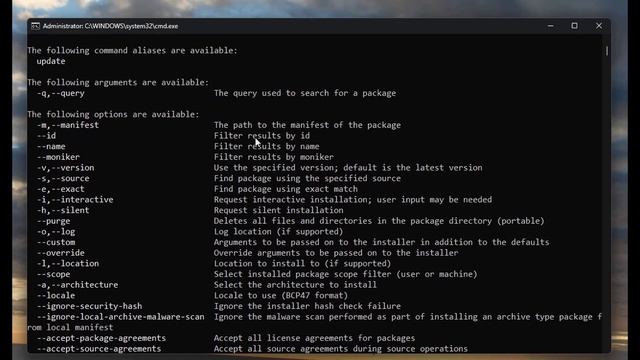Minimize the Administrator cmd.exe window

pos(551,26)
